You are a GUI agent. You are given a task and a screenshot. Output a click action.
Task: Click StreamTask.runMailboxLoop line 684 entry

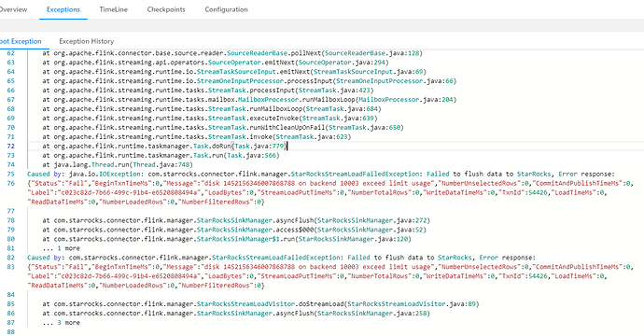212,109
